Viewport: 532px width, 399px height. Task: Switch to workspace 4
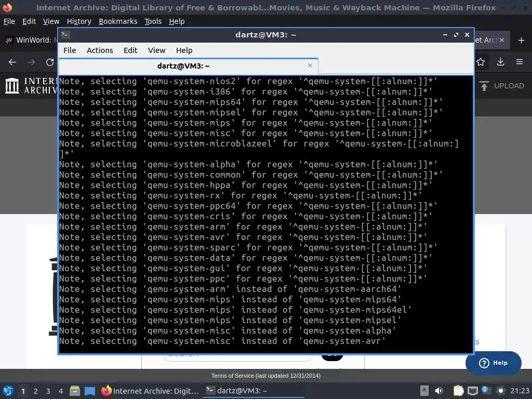(x=61, y=391)
